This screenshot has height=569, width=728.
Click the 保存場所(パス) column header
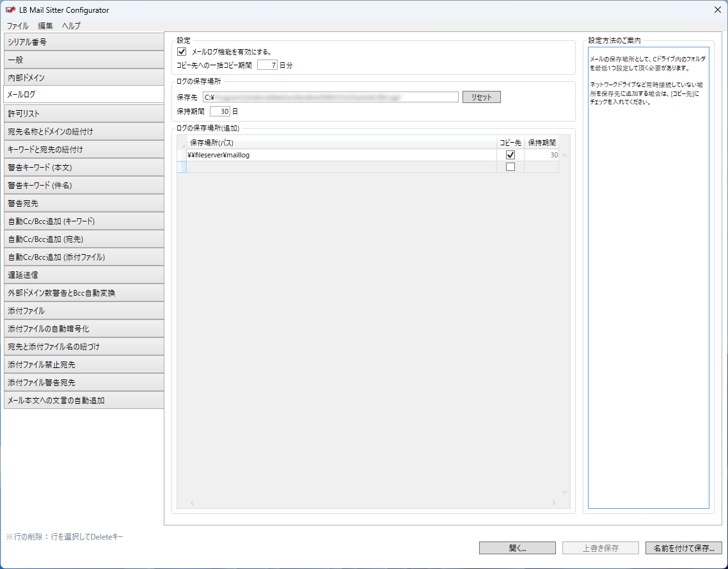click(x=342, y=143)
